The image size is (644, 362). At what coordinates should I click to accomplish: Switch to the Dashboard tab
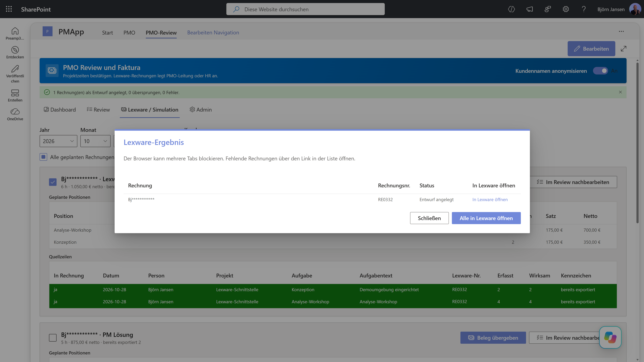click(60, 110)
